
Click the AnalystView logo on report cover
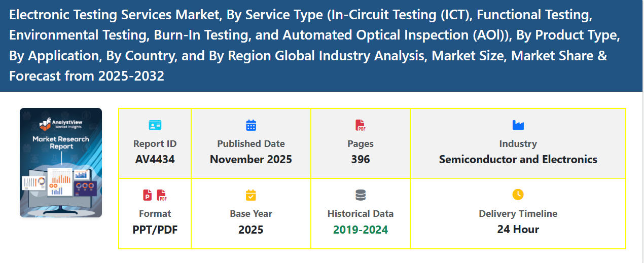[x=60, y=123]
